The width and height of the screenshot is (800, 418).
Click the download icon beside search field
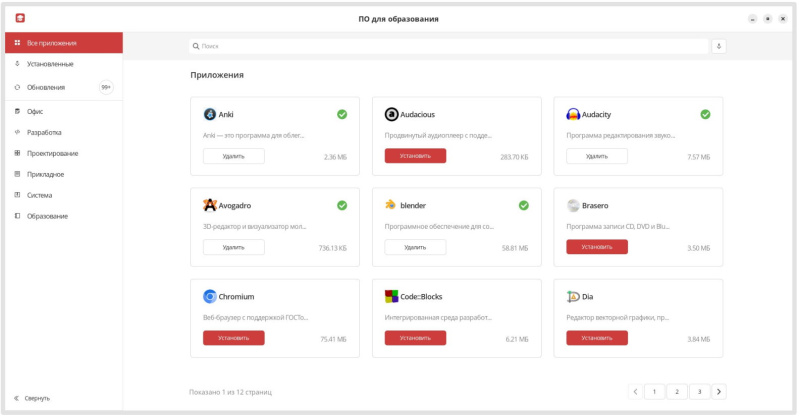[718, 46]
